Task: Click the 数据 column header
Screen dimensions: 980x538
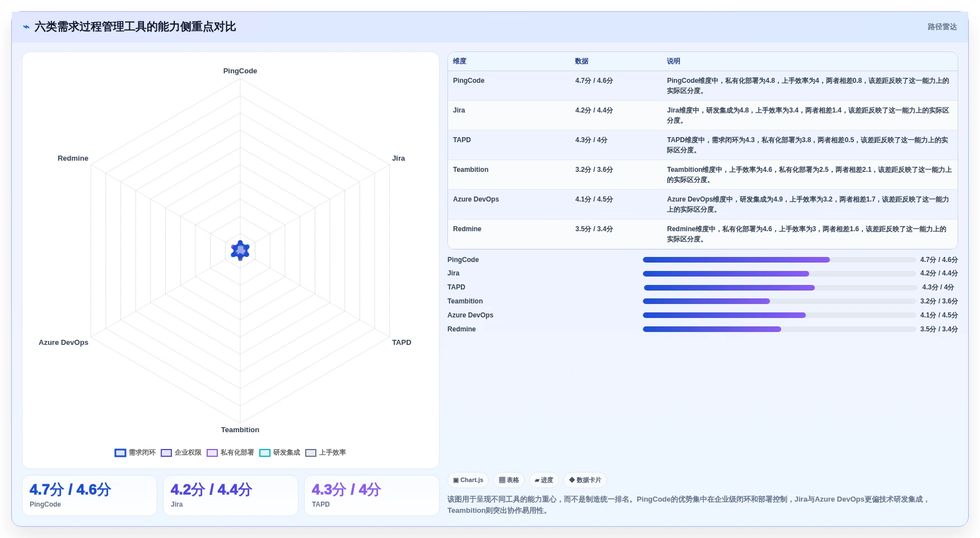Action: 582,61
